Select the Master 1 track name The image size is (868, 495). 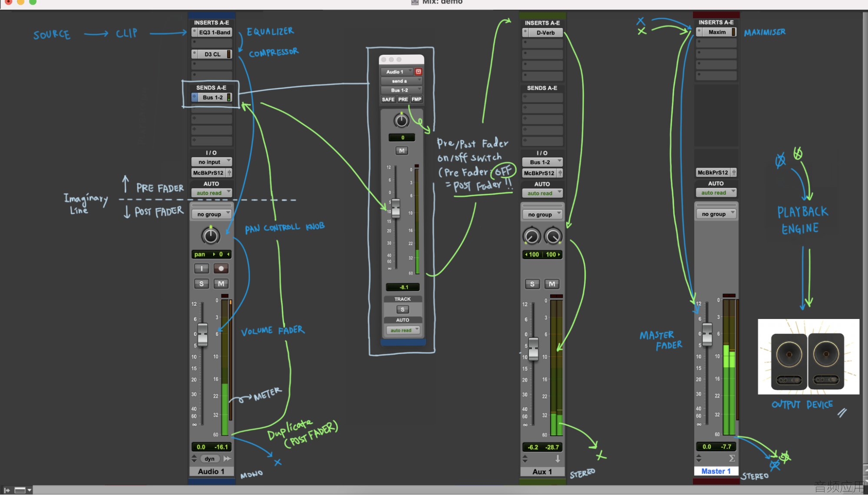coord(716,472)
